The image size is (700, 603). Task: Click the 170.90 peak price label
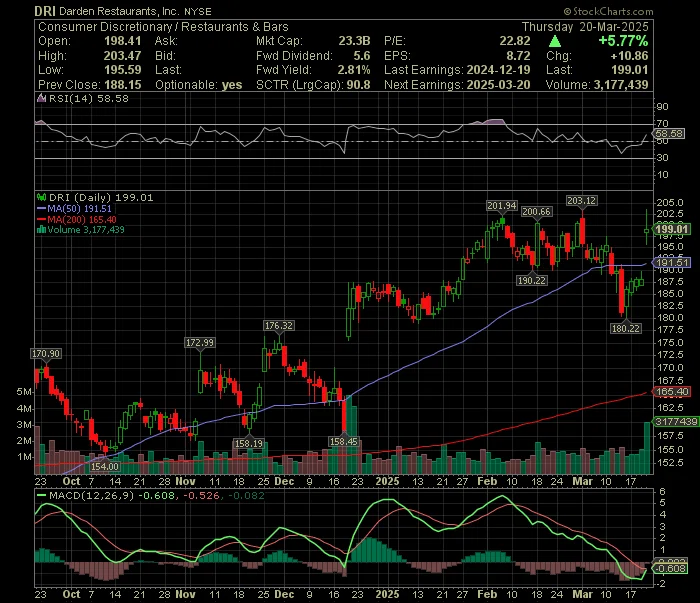tap(46, 353)
